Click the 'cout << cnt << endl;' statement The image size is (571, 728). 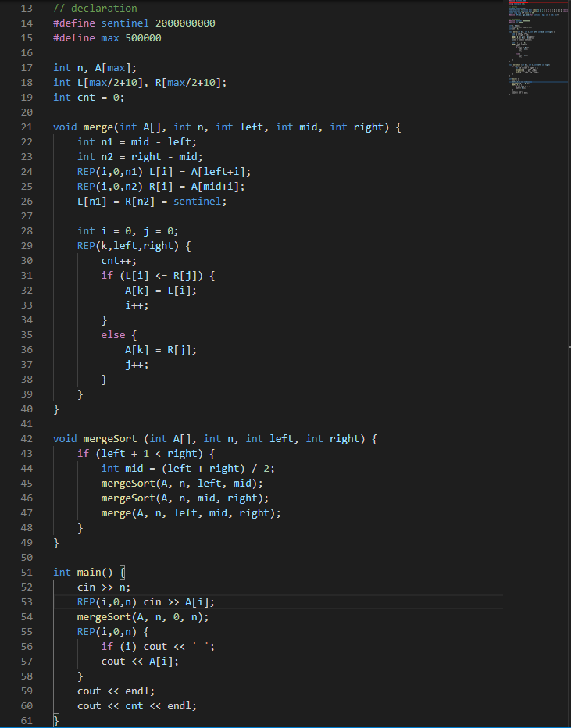tap(137, 706)
